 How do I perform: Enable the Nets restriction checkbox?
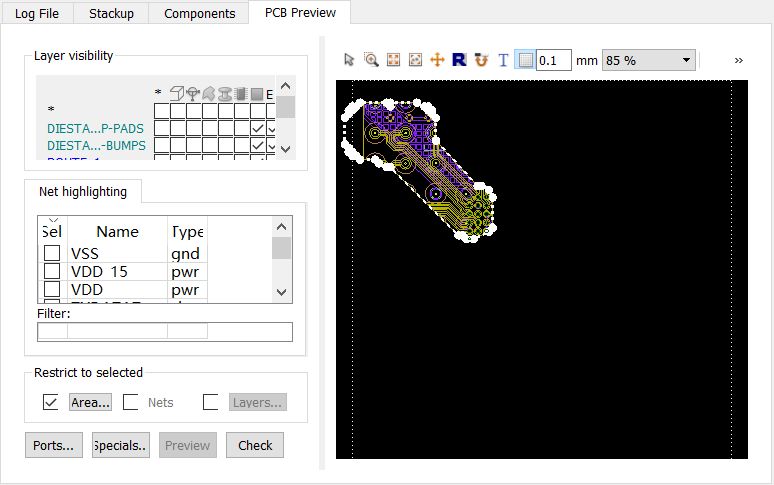click(x=130, y=402)
